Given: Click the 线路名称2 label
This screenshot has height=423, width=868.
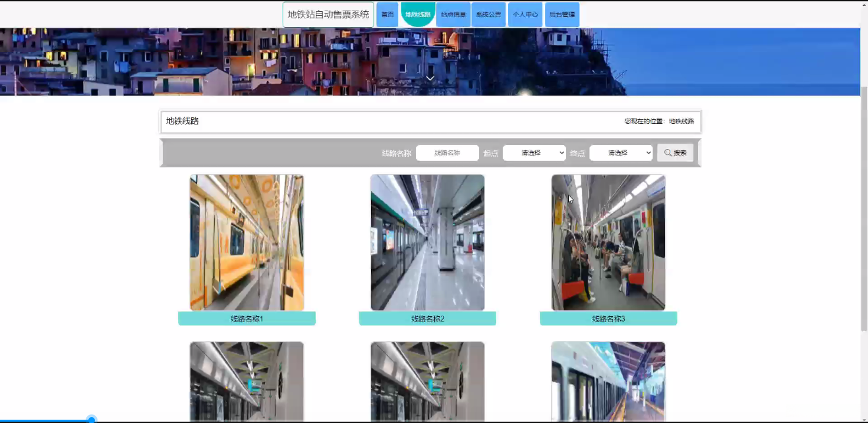Looking at the screenshot, I should (x=427, y=319).
